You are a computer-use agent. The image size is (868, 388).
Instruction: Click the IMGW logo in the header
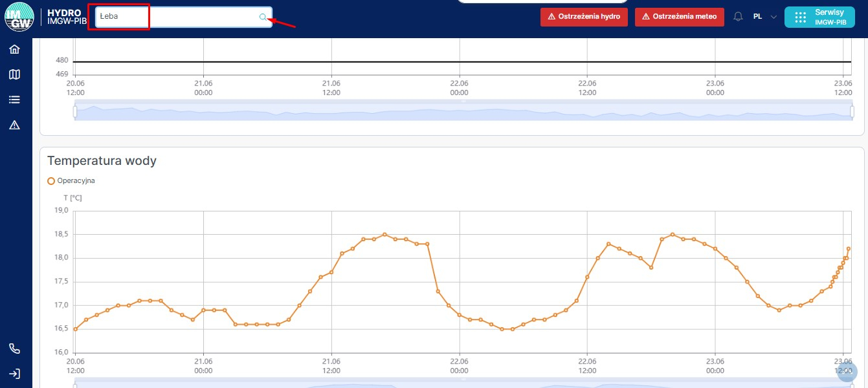coord(19,17)
